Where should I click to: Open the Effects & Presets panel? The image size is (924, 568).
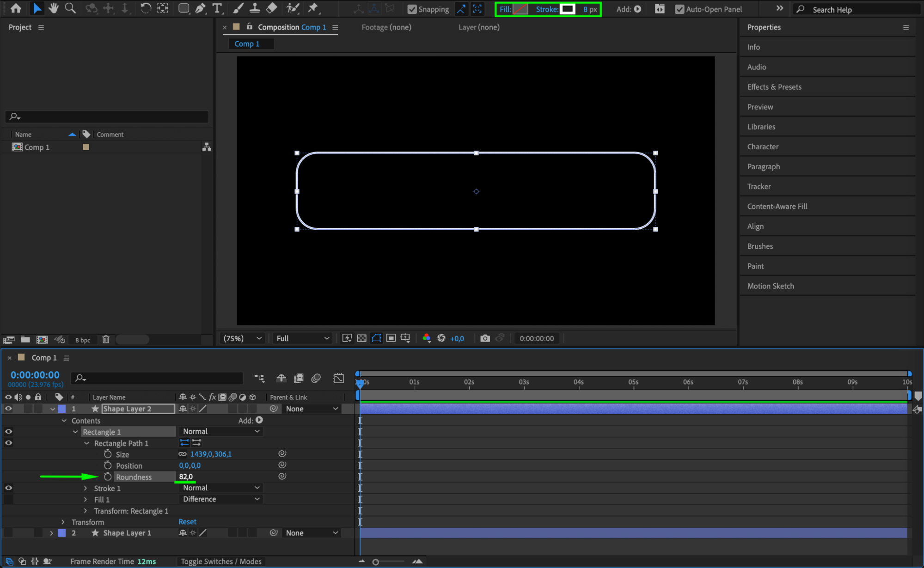tap(774, 87)
